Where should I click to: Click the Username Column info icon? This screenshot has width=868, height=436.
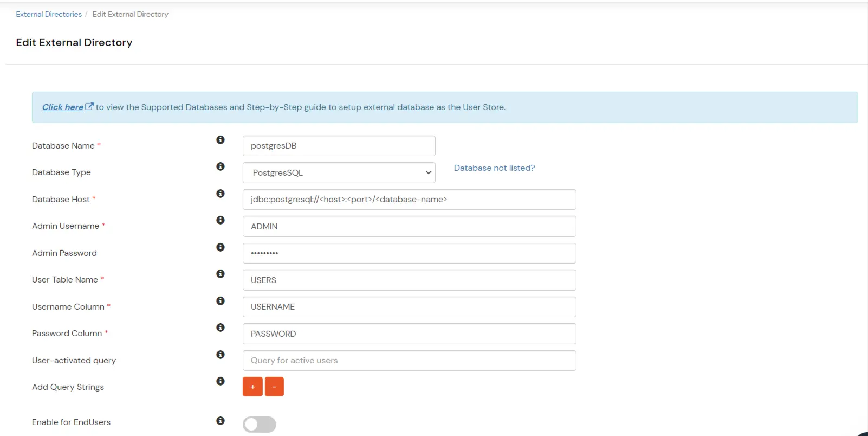pos(221,301)
